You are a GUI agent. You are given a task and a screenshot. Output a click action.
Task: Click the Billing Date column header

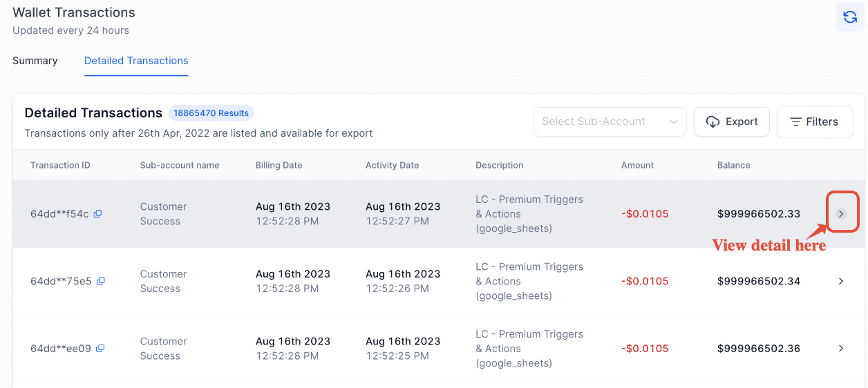pyautogui.click(x=279, y=165)
